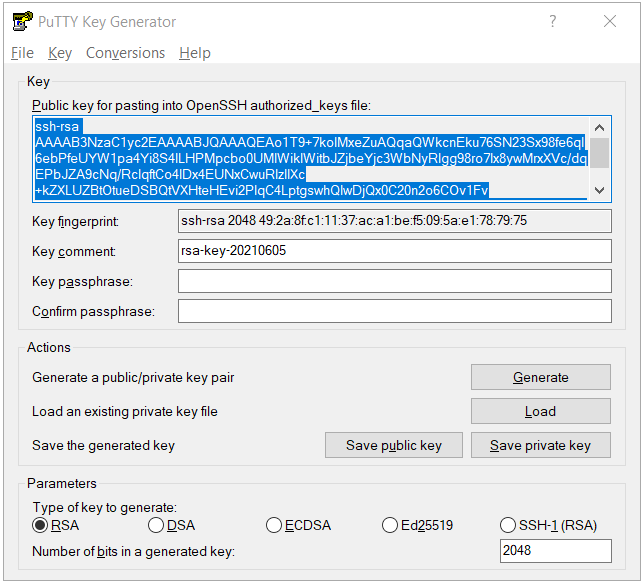
Task: Click the 'Key passphrase:' label
Action: pyautogui.click(x=82, y=282)
